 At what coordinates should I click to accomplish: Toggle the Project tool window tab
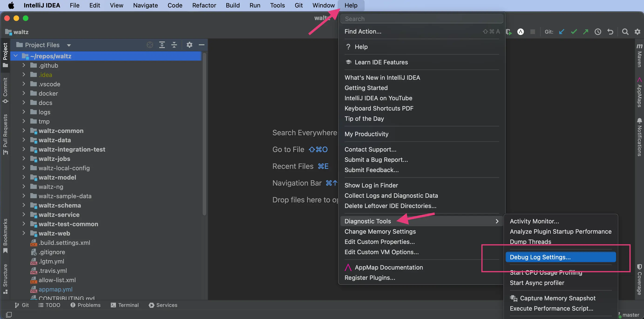tap(5, 55)
